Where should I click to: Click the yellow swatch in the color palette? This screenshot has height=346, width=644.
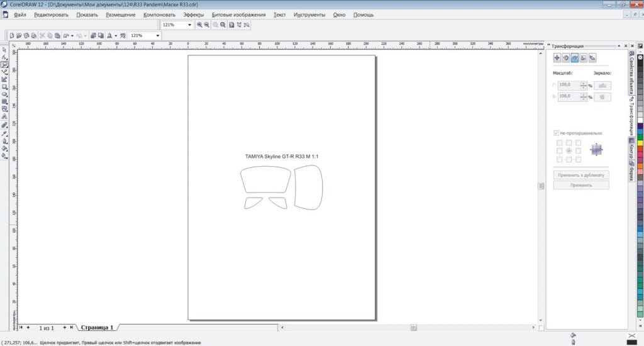click(x=640, y=143)
